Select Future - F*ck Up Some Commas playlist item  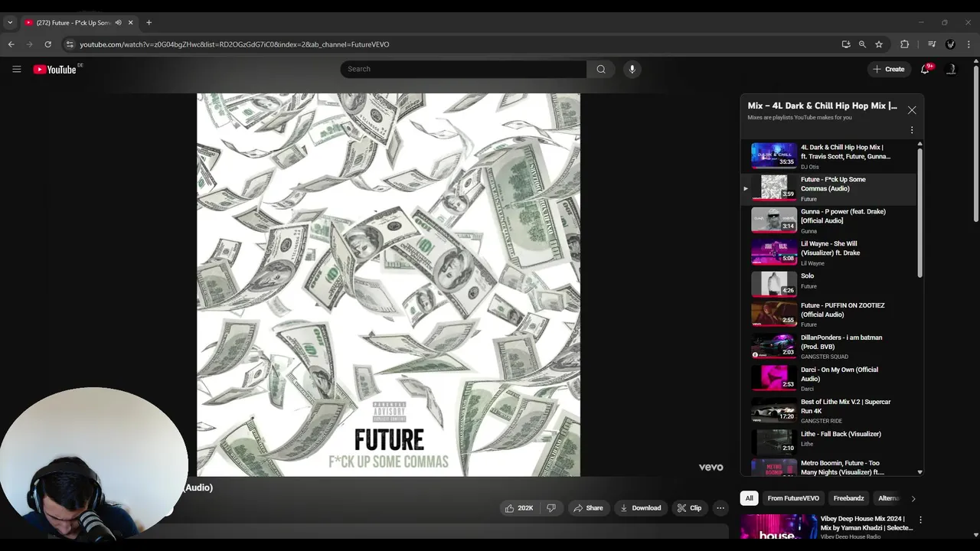pyautogui.click(x=828, y=188)
